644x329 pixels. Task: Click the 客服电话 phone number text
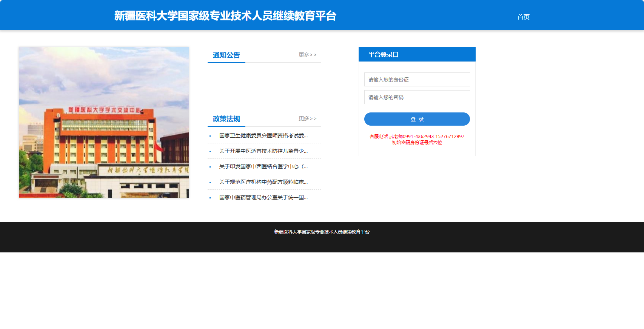pyautogui.click(x=417, y=137)
